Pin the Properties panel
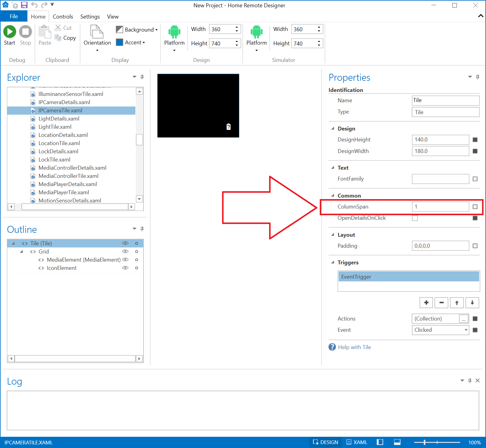The height and width of the screenshot is (448, 486). point(478,77)
